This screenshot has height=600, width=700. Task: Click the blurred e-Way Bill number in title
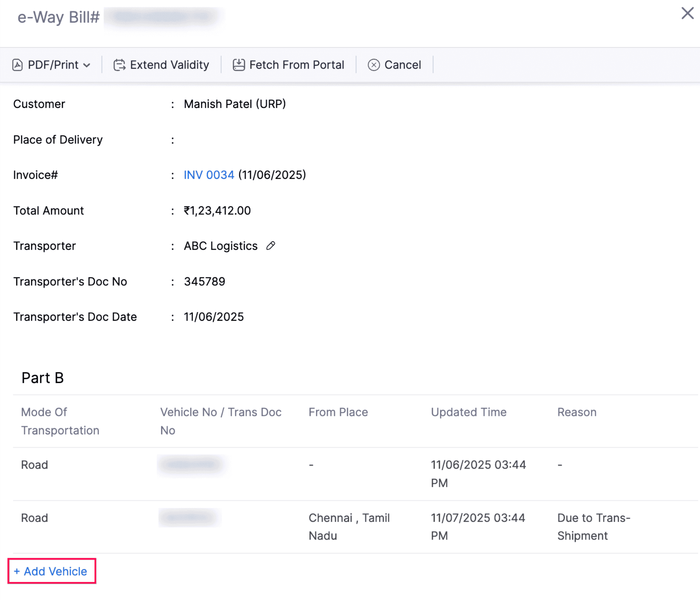tap(163, 17)
